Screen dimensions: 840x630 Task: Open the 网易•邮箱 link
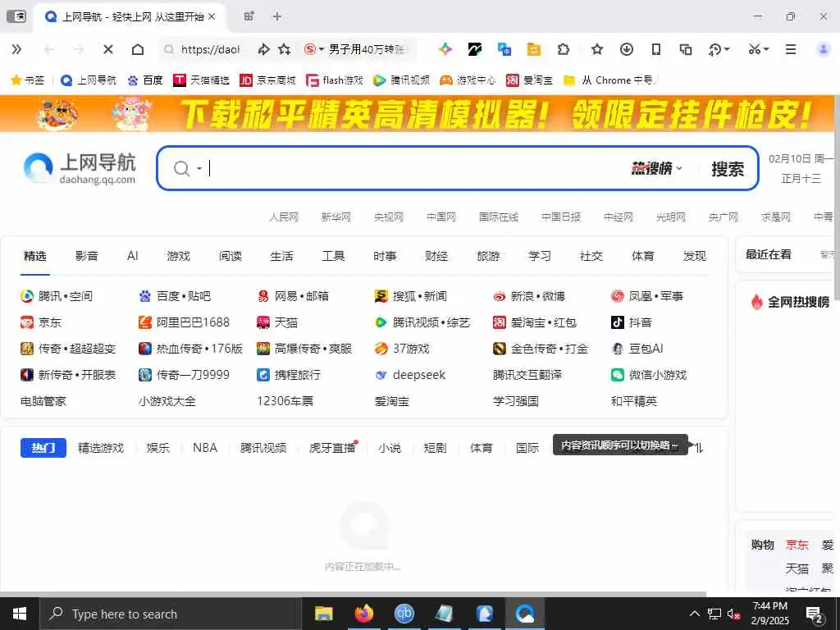[293, 296]
